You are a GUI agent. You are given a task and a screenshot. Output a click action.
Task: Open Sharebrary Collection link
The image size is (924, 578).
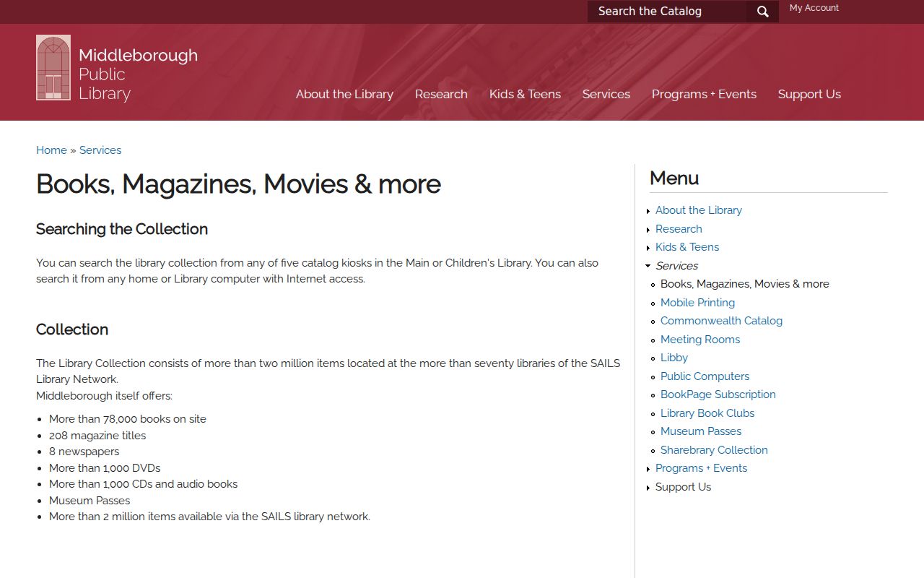[714, 450]
